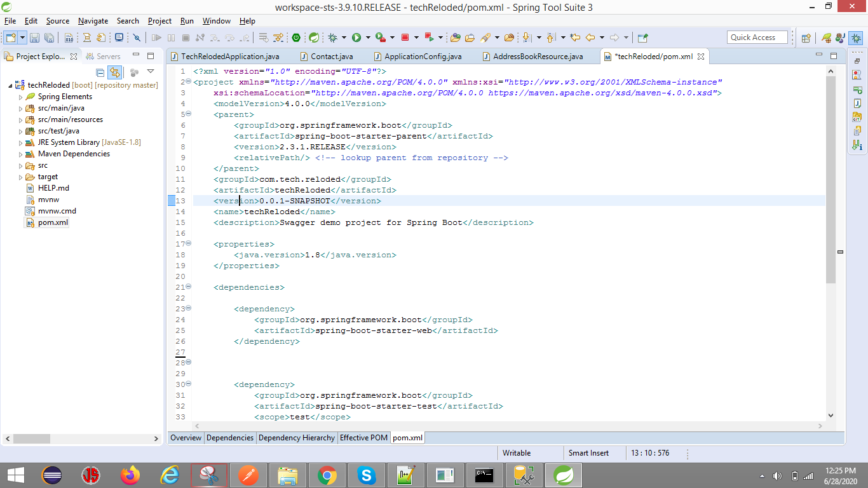Open the Source menu
The height and width of the screenshot is (488, 868).
(x=58, y=21)
